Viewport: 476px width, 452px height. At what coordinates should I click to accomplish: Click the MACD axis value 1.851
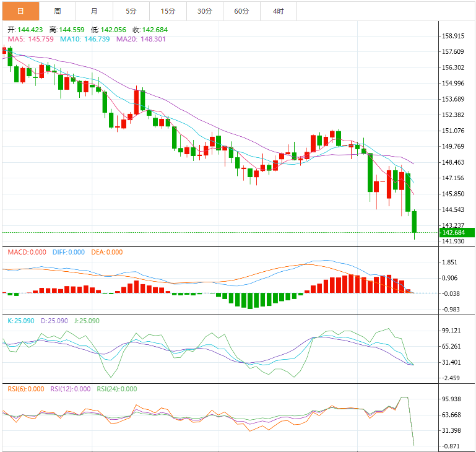[449, 262]
